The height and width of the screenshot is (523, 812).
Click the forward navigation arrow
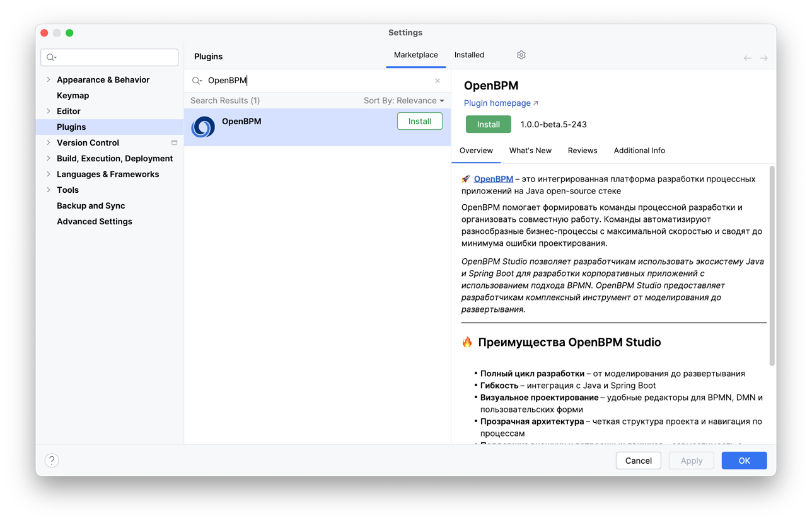[764, 58]
